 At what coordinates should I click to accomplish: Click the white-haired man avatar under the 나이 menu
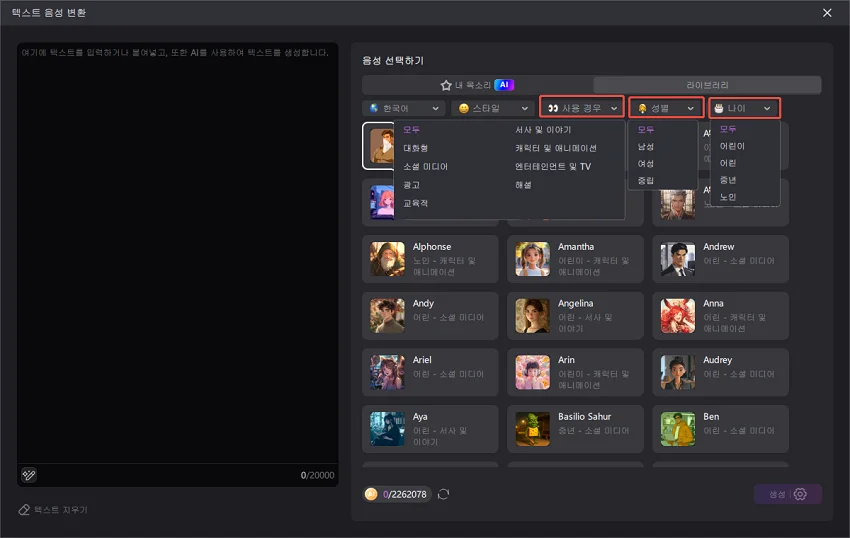678,204
